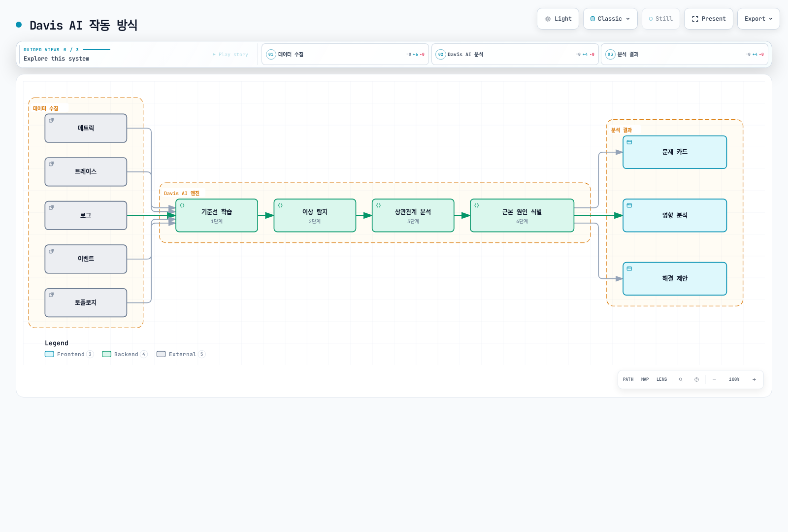Image resolution: width=788 pixels, height=532 pixels.
Task: Open the help question icon
Action: coord(696,379)
